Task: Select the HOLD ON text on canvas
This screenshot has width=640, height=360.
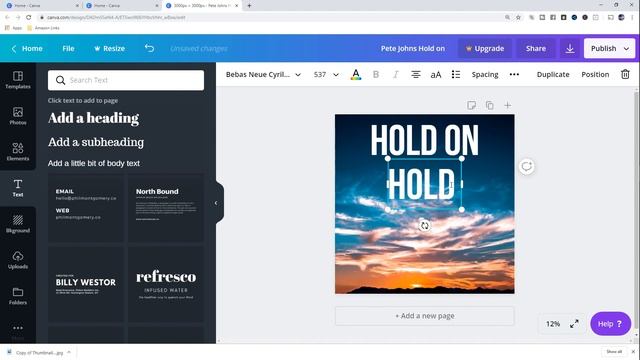Action: (424, 140)
